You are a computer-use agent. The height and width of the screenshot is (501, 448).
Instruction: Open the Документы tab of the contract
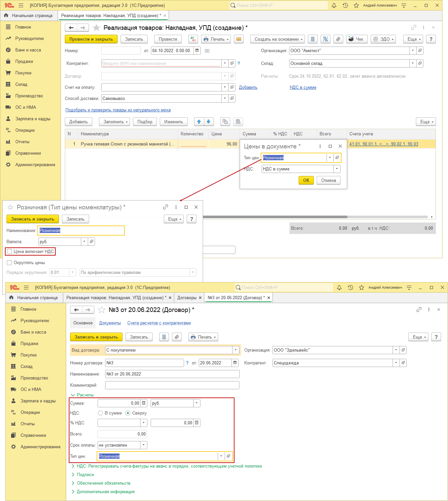(110, 323)
